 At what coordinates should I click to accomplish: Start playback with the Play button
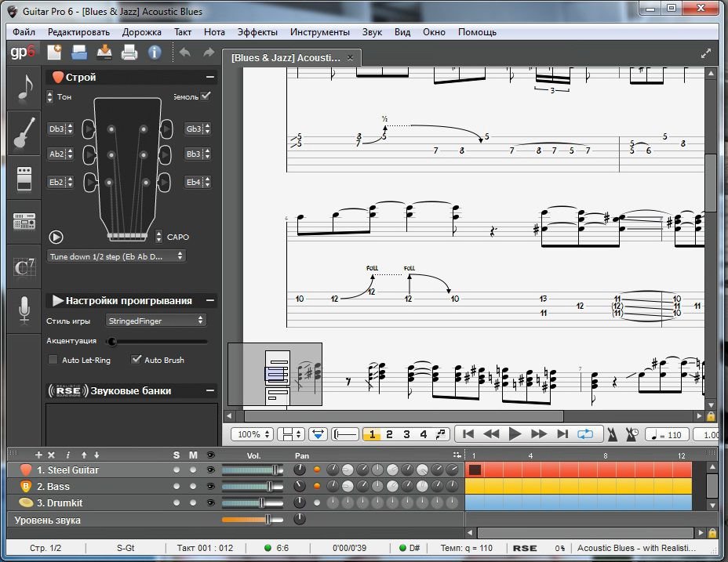pyautogui.click(x=515, y=434)
